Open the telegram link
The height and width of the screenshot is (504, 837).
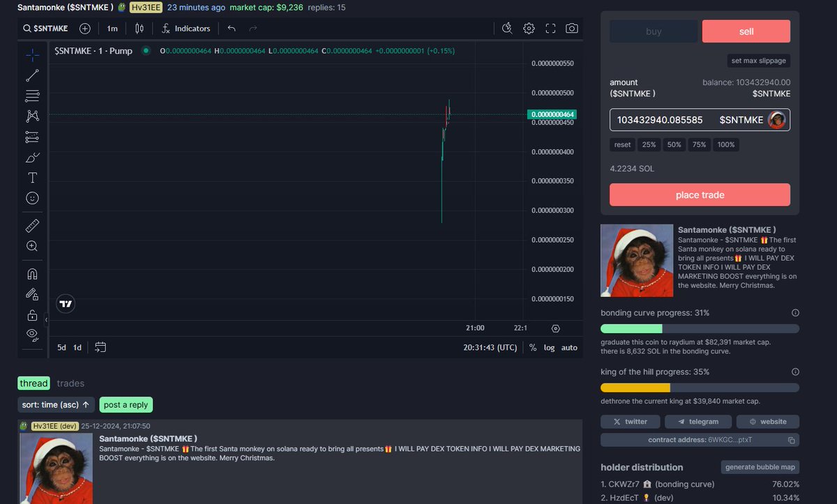pos(698,422)
